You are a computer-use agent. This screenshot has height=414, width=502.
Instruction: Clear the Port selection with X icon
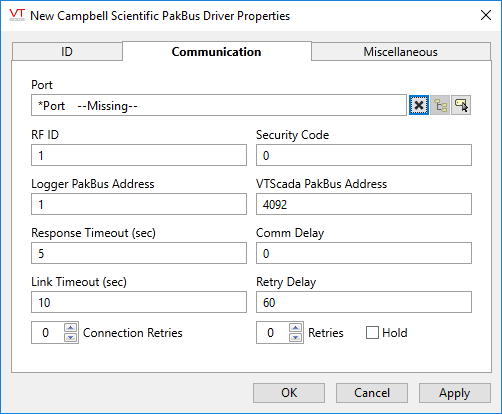tap(419, 105)
